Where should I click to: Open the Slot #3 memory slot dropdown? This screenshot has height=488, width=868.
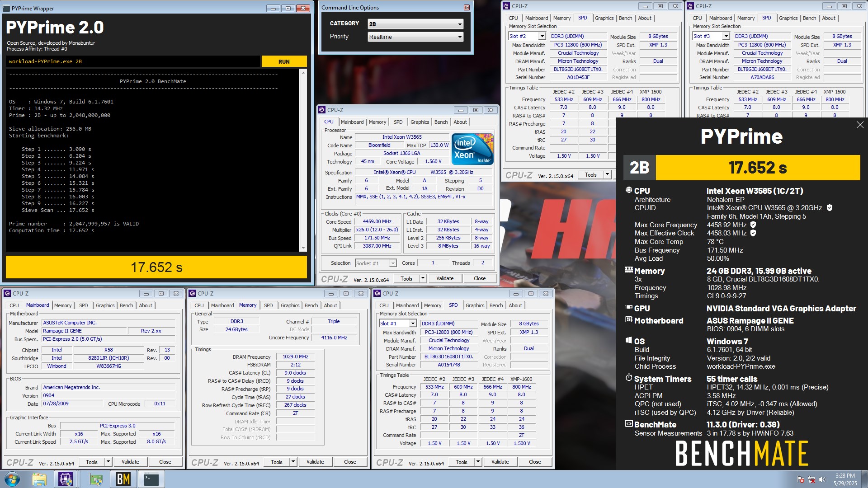711,36
